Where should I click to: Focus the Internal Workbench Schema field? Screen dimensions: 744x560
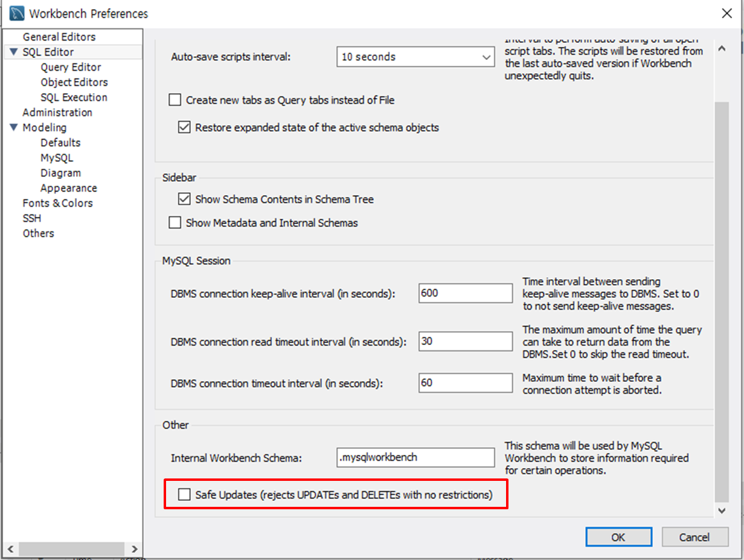[415, 458]
